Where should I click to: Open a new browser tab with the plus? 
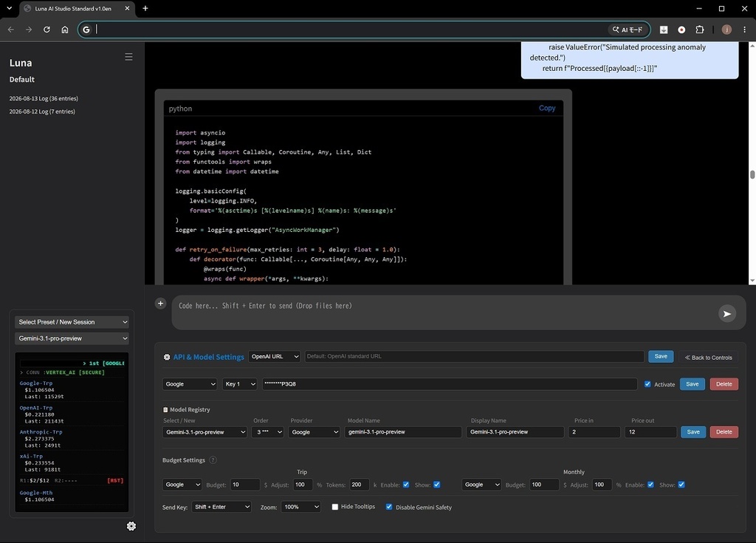click(145, 8)
